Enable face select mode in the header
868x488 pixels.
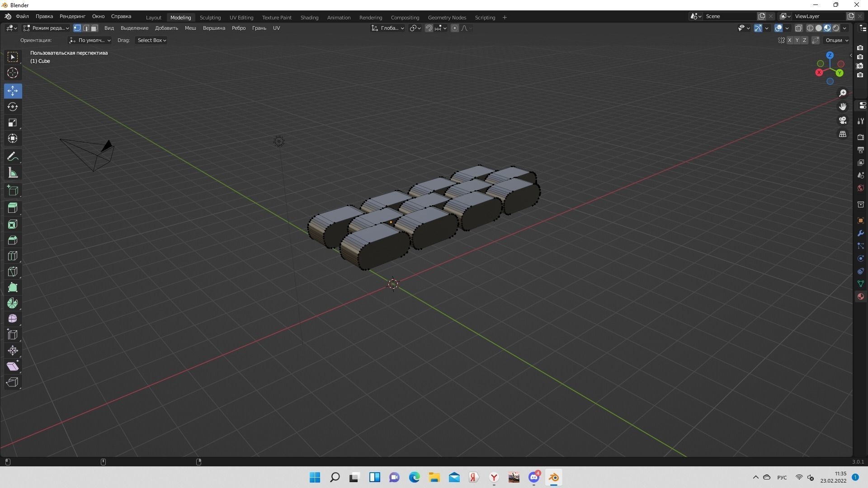94,28
